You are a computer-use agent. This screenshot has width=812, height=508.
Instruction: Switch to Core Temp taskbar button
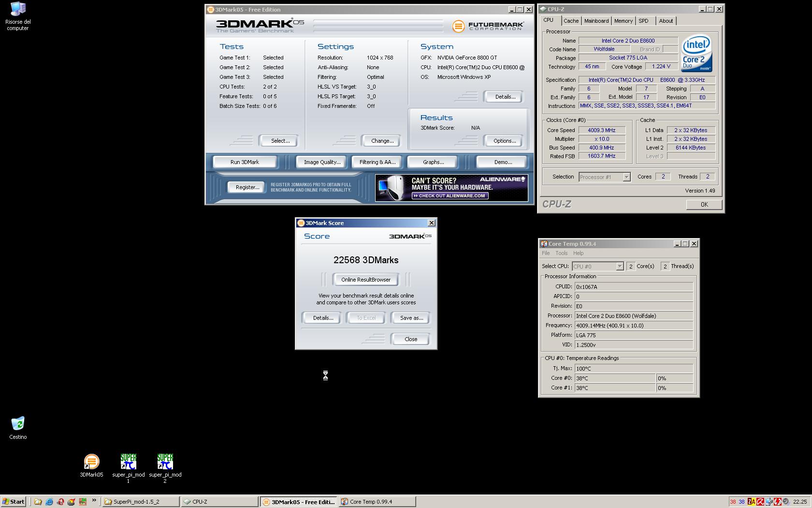377,502
